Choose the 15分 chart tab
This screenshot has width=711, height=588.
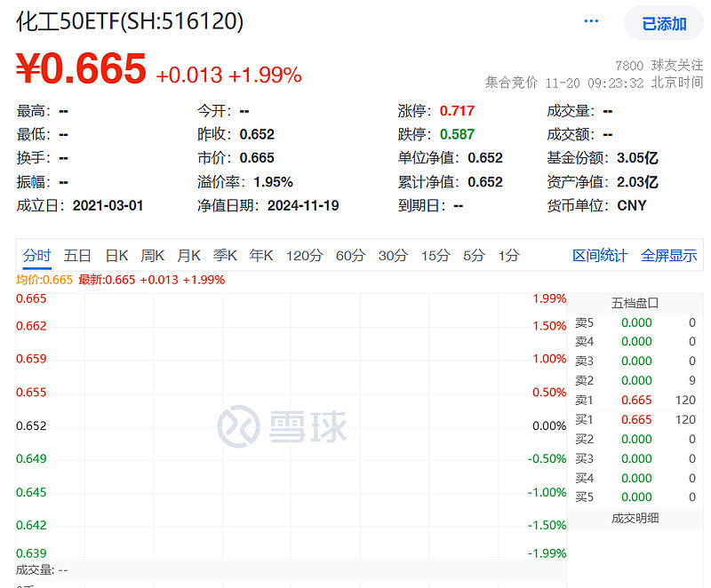tap(435, 256)
